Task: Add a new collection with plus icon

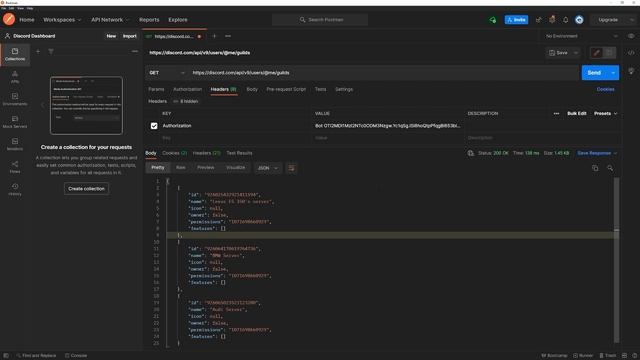Action: point(38,51)
